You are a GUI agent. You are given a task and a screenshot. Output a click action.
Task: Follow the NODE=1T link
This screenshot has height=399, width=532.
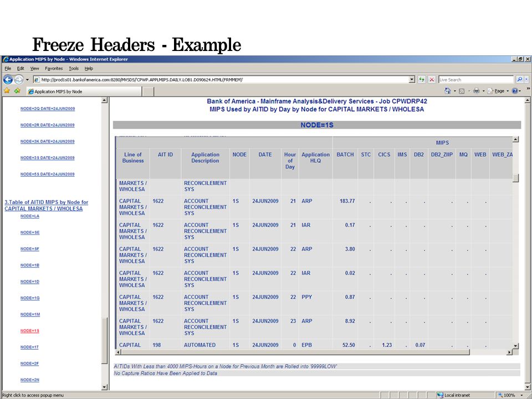30,347
